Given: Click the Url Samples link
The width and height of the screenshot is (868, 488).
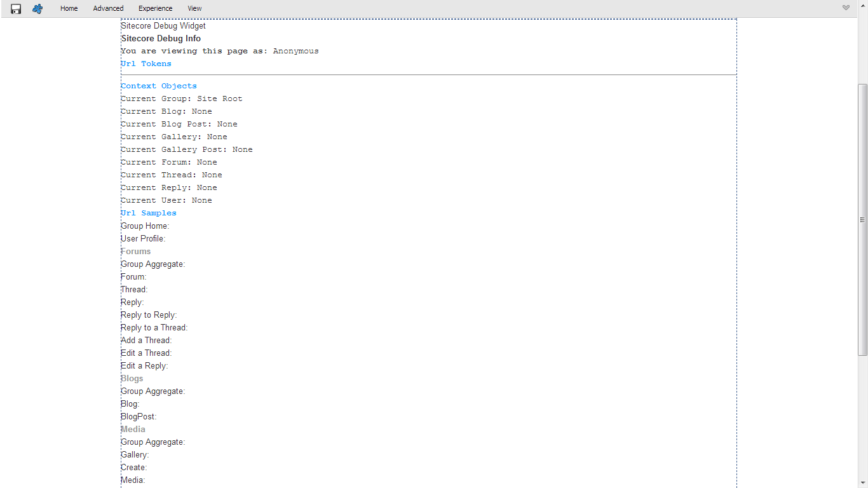Looking at the screenshot, I should tap(149, 213).
